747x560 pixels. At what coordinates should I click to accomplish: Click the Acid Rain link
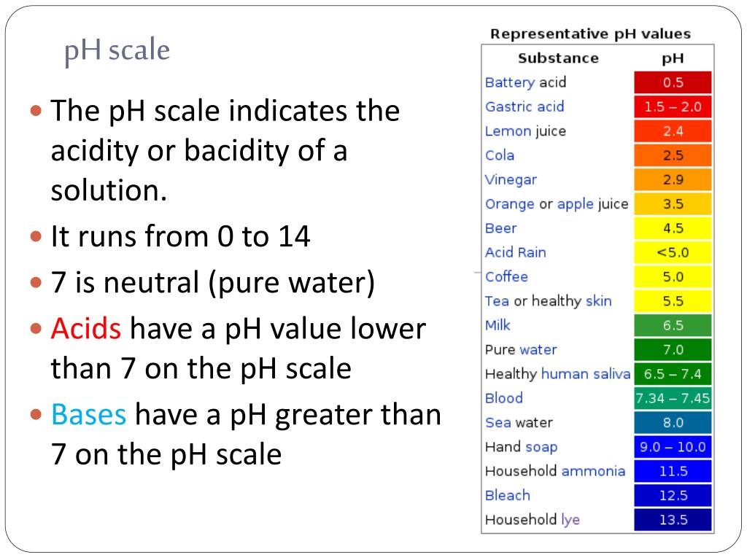pyautogui.click(x=516, y=252)
